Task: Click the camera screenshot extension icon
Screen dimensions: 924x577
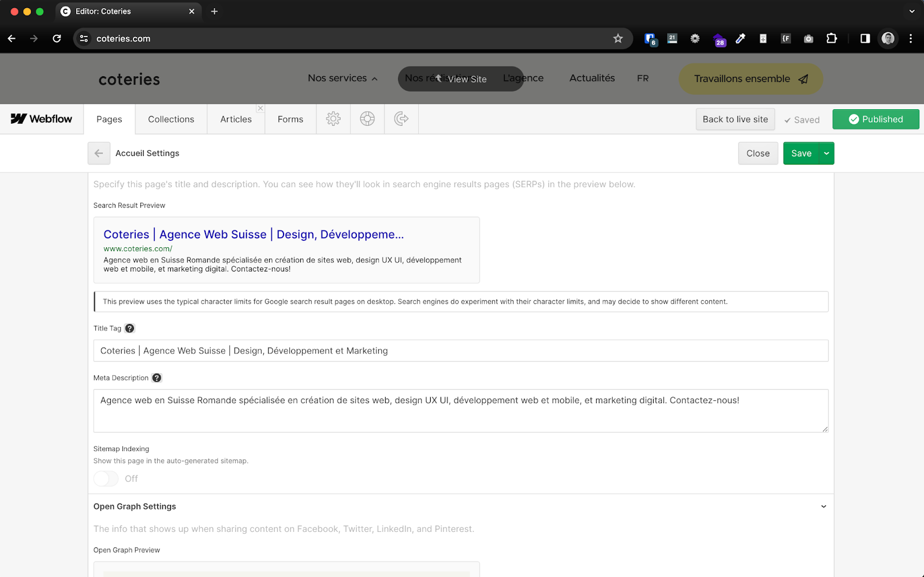Action: coord(808,39)
